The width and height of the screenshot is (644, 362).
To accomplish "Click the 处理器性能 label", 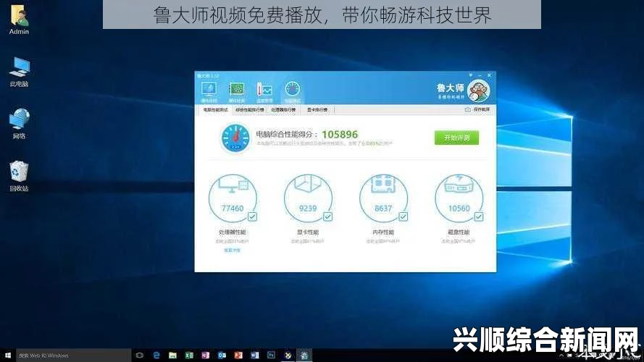I will 232,232.
